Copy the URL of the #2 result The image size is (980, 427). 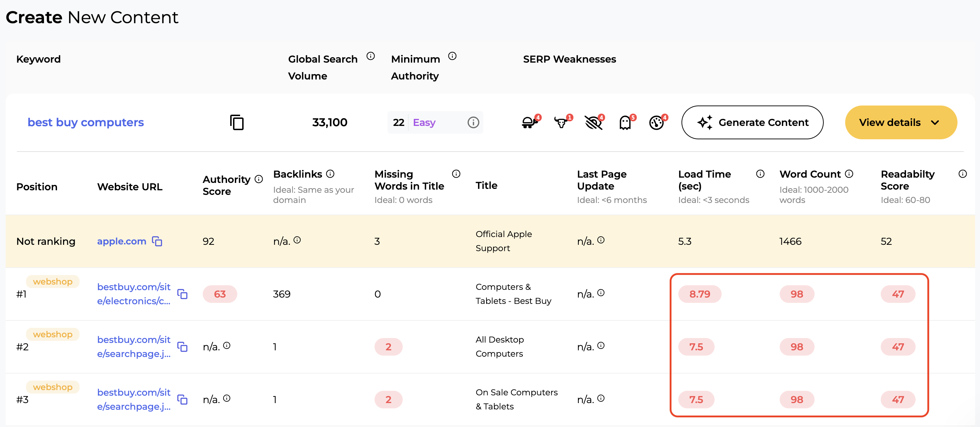(x=182, y=347)
